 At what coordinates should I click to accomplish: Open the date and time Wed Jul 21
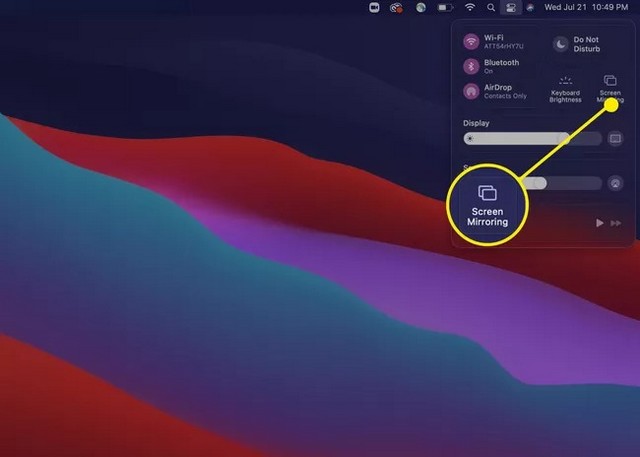(x=586, y=7)
